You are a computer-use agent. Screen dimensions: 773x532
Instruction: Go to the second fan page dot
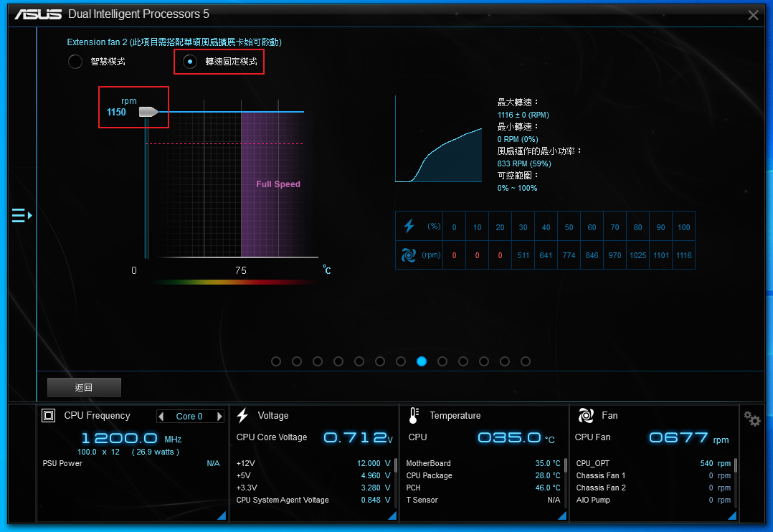pos(297,361)
